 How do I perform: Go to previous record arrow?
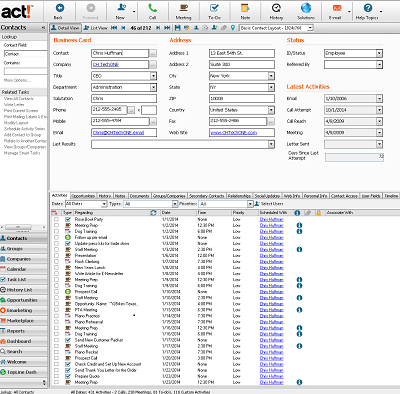pyautogui.click(x=123, y=28)
